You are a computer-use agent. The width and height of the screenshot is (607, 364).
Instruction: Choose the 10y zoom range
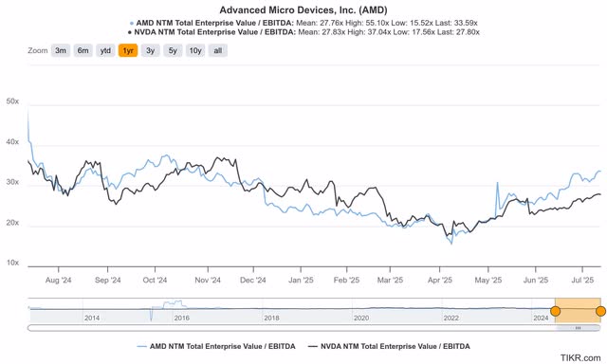click(195, 50)
